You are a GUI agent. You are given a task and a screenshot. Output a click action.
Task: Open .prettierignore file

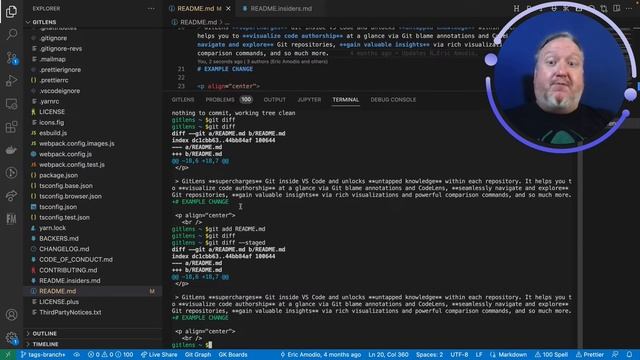[60, 70]
